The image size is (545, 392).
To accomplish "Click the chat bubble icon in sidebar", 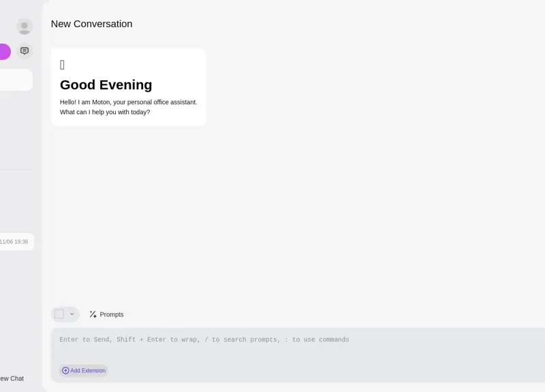I will pos(25,51).
